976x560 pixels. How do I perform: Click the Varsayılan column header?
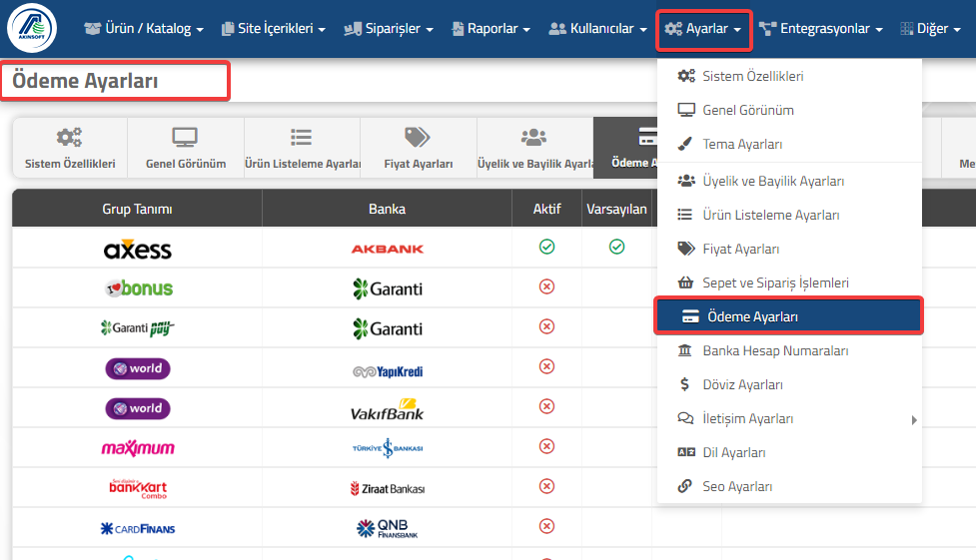click(616, 209)
